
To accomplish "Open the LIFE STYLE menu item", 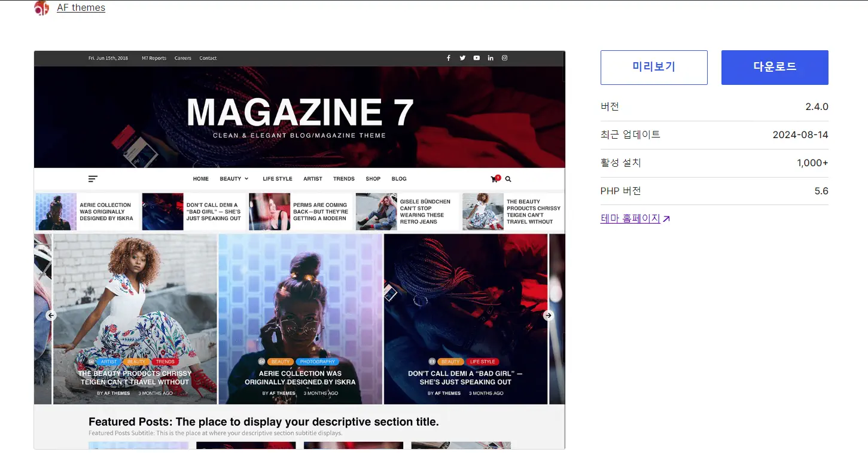I will tap(278, 179).
